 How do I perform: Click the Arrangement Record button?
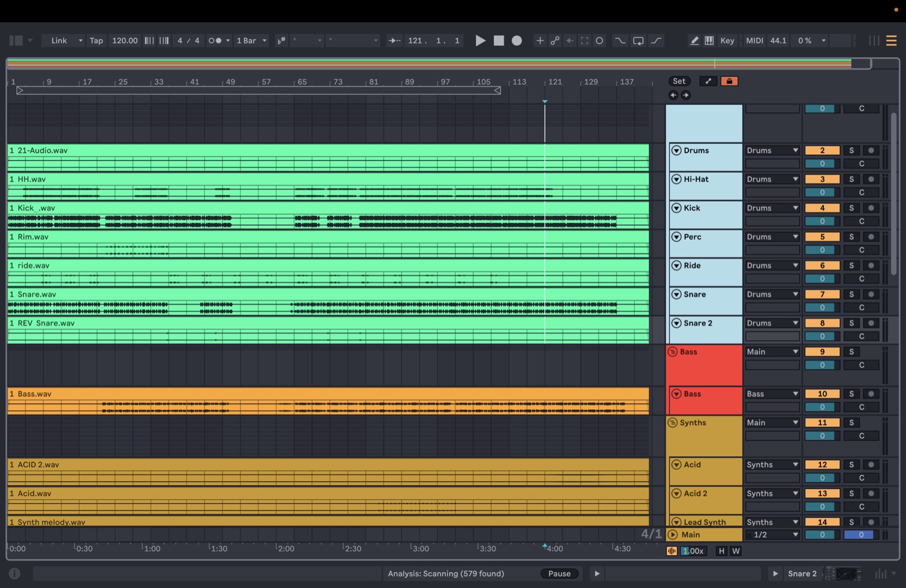[x=517, y=40]
